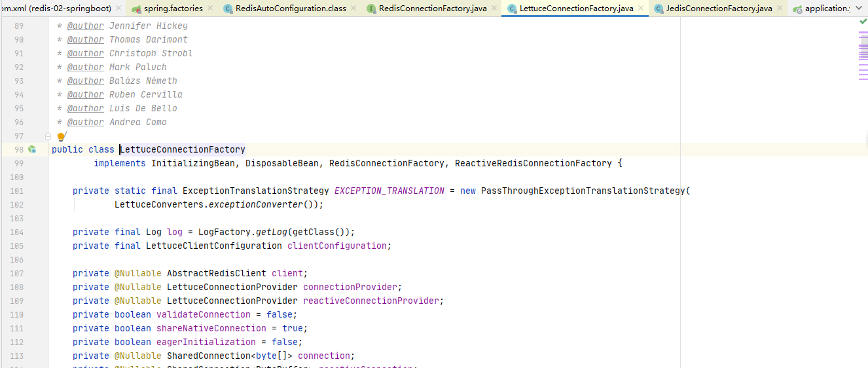Image resolution: width=868 pixels, height=368 pixels.
Task: Click the @author tag before Thomas Darimont
Action: click(85, 39)
